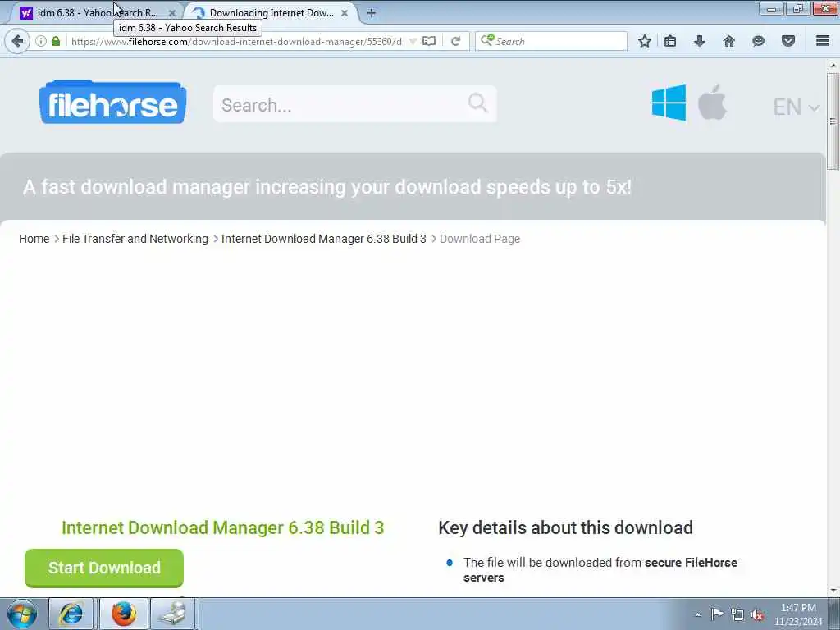840x630 pixels.
Task: Show hidden system tray icons arrow
Action: (x=697, y=614)
